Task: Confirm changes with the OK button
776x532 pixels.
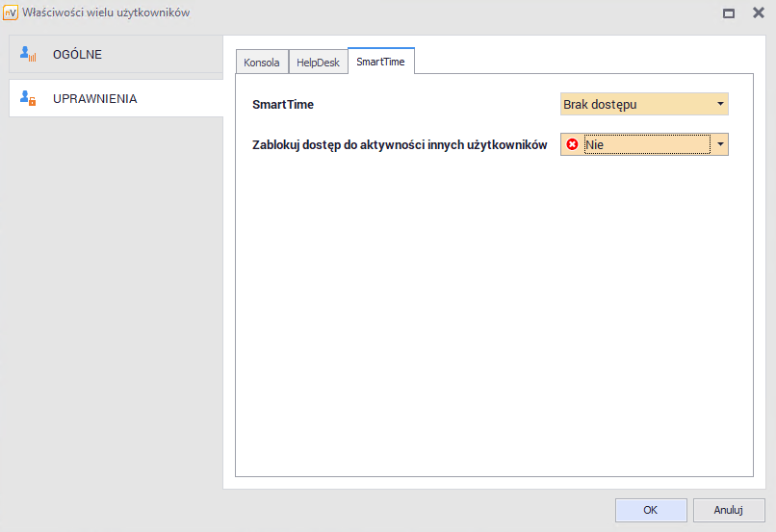Action: (x=651, y=510)
